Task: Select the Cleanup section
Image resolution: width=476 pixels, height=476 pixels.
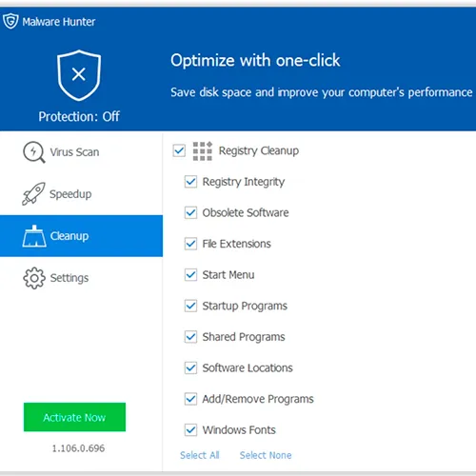Action: pyautogui.click(x=81, y=236)
